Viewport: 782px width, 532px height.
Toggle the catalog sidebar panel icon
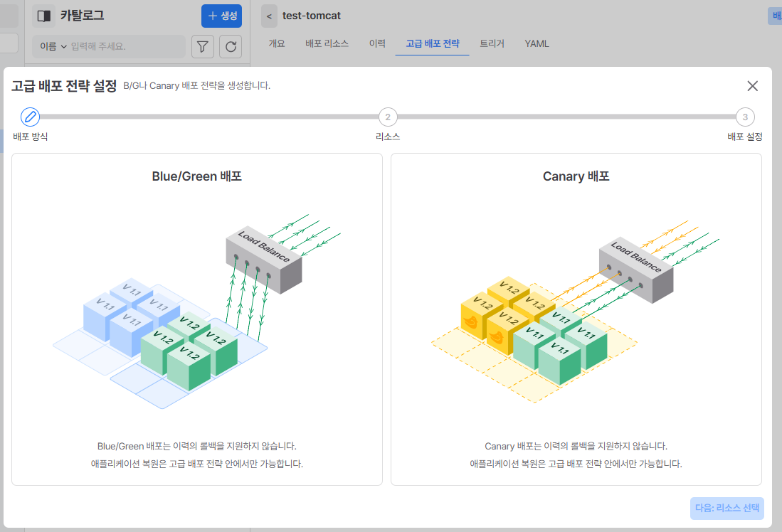tap(44, 16)
